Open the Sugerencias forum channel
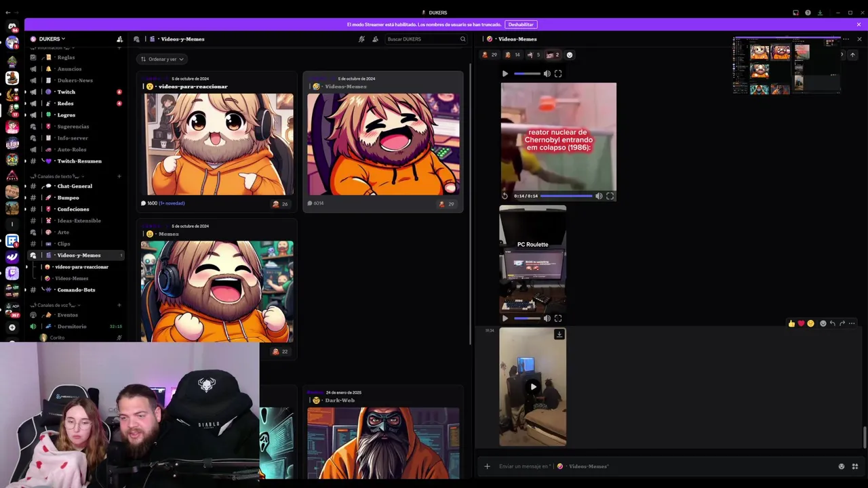This screenshot has width=868, height=488. tap(73, 127)
